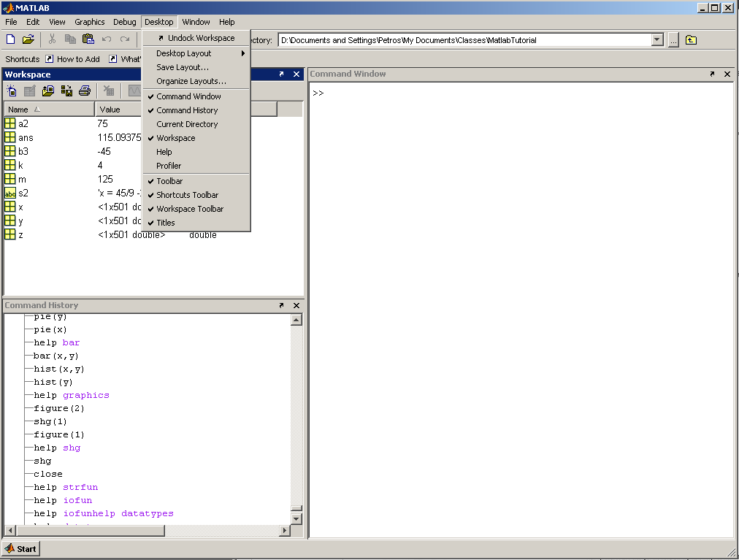This screenshot has width=739, height=560.
Task: Copy with the double-page toolbar icon
Action: point(70,39)
